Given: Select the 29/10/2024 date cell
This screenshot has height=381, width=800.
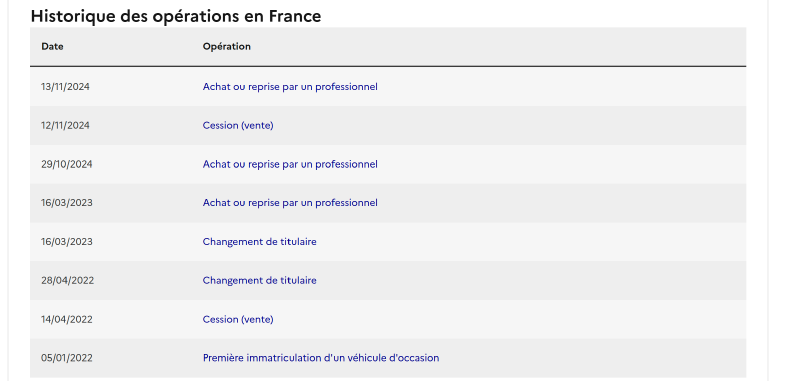Looking at the screenshot, I should click(66, 164).
